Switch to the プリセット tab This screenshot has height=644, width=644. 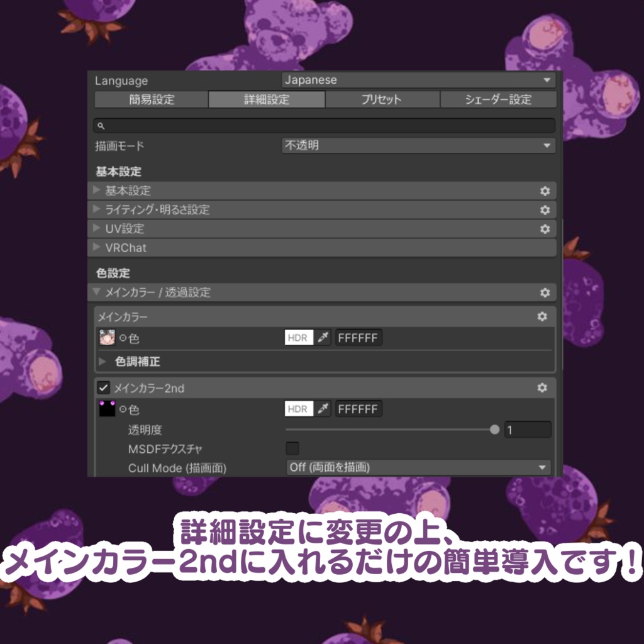[382, 99]
